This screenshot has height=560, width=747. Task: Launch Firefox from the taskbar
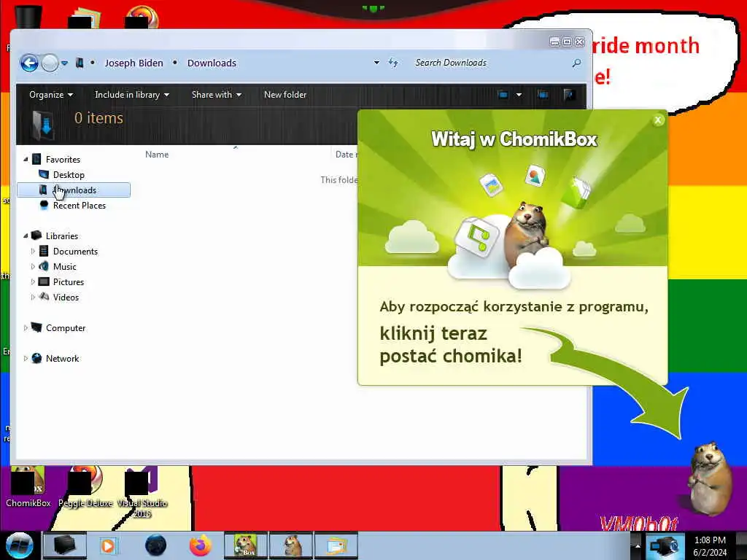click(200, 545)
